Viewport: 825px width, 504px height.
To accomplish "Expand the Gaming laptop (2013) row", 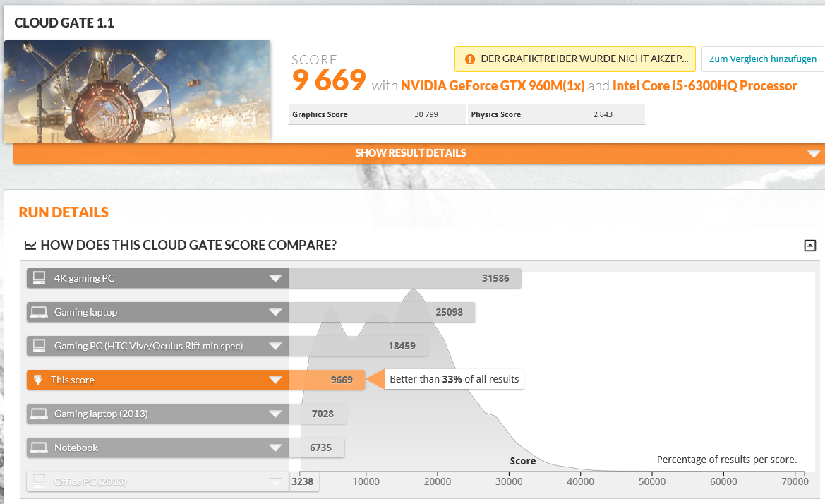I will click(x=275, y=414).
